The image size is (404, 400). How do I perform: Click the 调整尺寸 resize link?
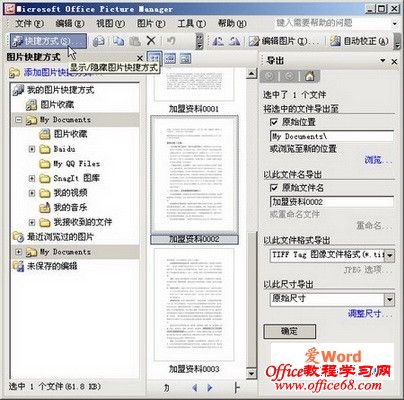(x=370, y=313)
